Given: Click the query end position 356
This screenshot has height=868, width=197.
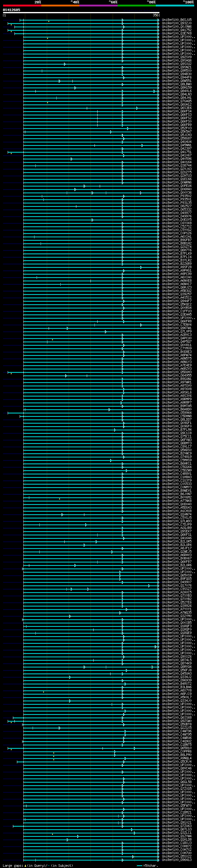Looking at the screenshot, I should point(155,15).
